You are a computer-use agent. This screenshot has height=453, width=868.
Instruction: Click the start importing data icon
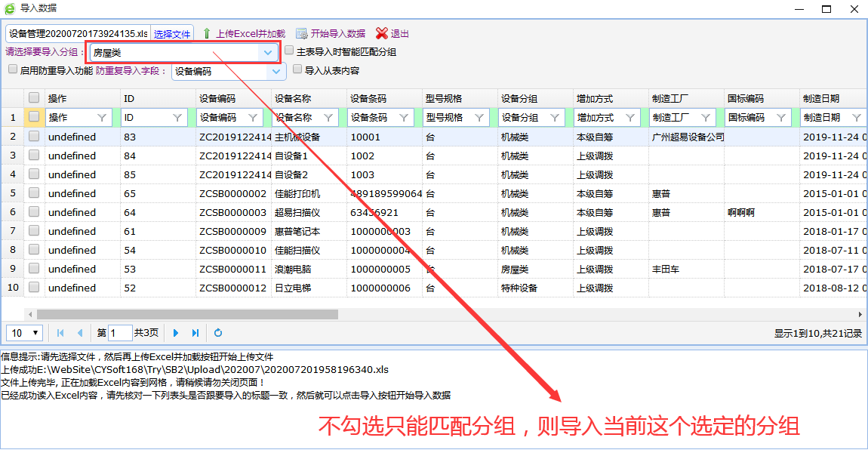(302, 33)
